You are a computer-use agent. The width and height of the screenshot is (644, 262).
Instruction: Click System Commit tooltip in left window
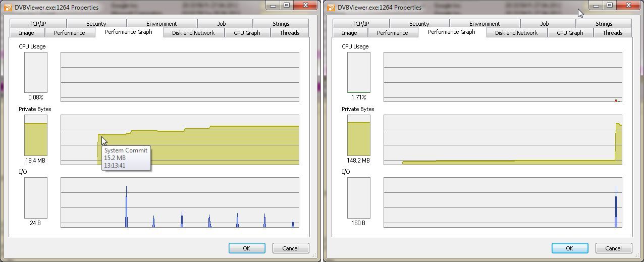point(126,158)
